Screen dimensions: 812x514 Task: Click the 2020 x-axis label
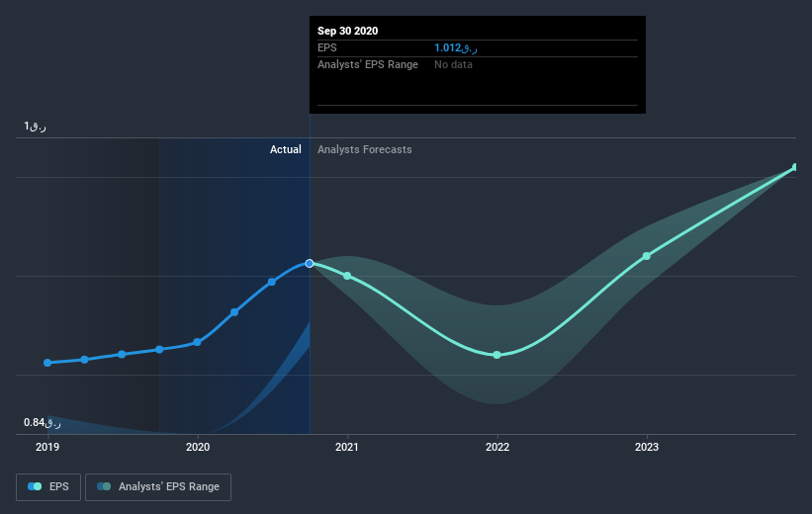coord(198,447)
